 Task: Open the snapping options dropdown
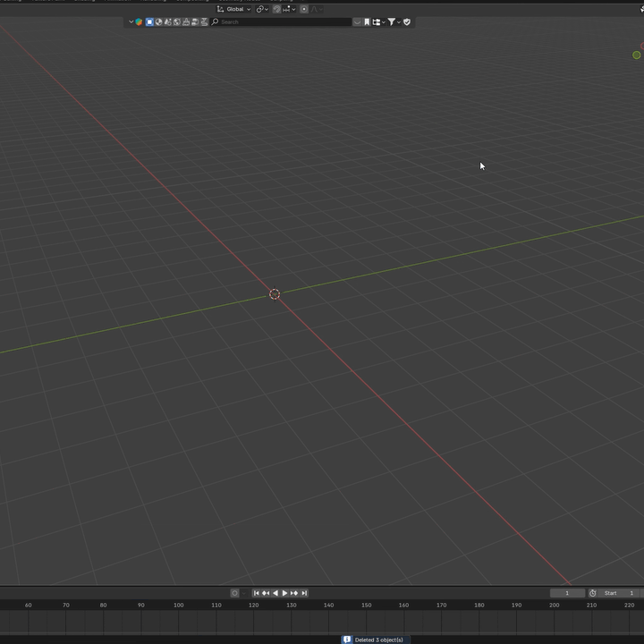(289, 9)
